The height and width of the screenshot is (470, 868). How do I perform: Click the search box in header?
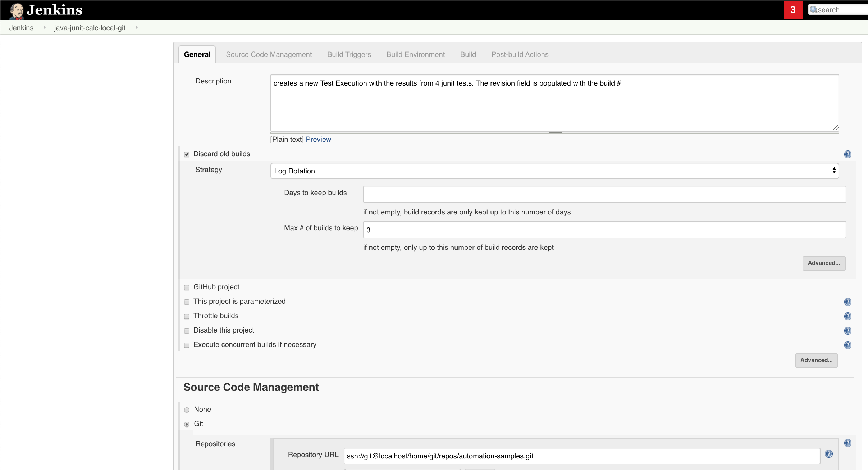(x=838, y=10)
